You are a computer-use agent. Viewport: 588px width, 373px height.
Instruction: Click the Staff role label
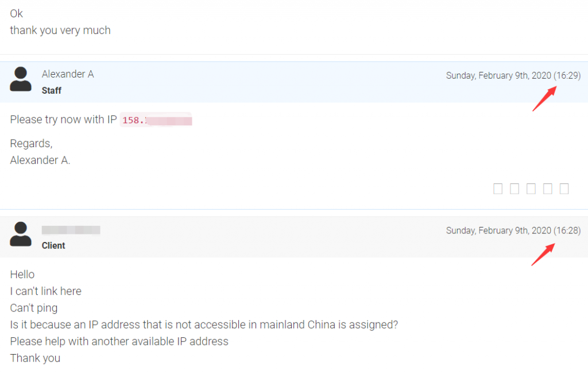[x=51, y=91]
